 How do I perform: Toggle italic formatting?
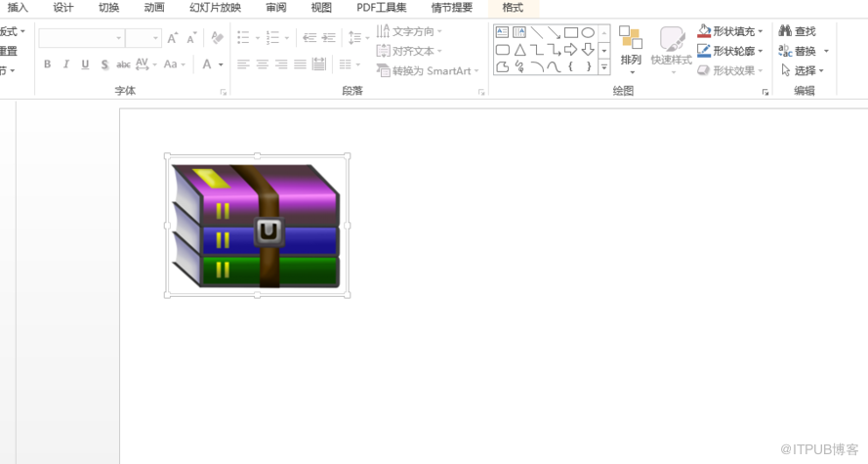tap(65, 64)
